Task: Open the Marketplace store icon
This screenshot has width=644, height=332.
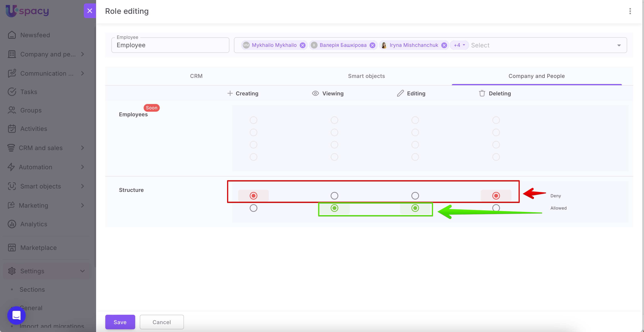Action: (12, 247)
